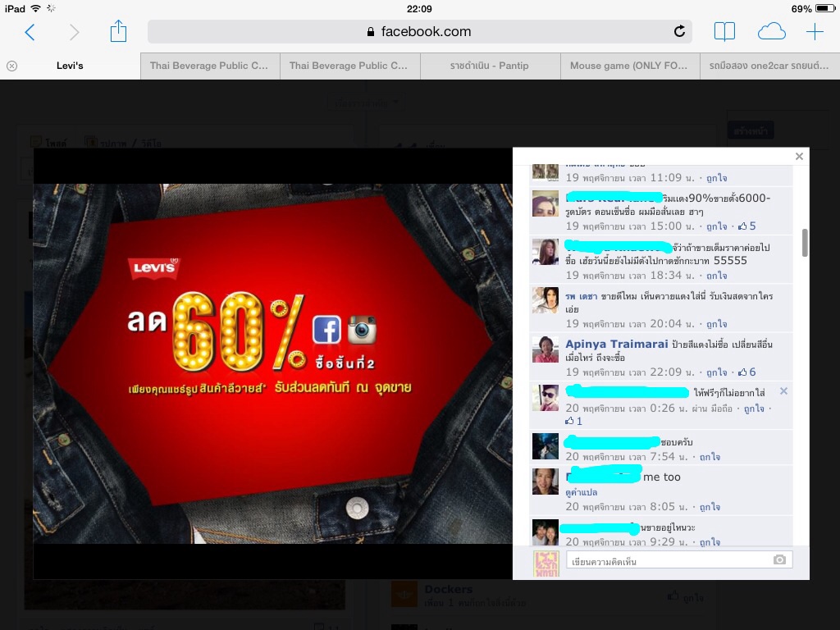Tap the 11:09 commenter's avatar
840x630 pixels.
(546, 172)
